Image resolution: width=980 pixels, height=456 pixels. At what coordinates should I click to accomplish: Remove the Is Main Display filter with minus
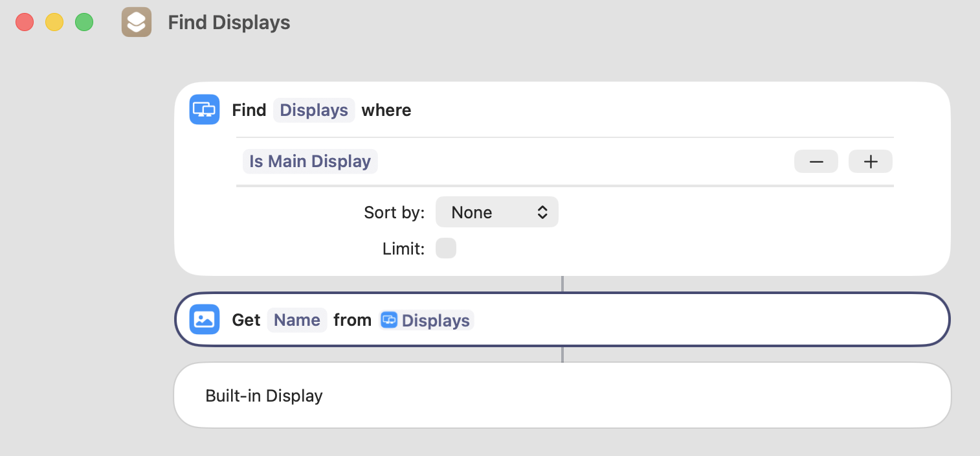click(816, 161)
